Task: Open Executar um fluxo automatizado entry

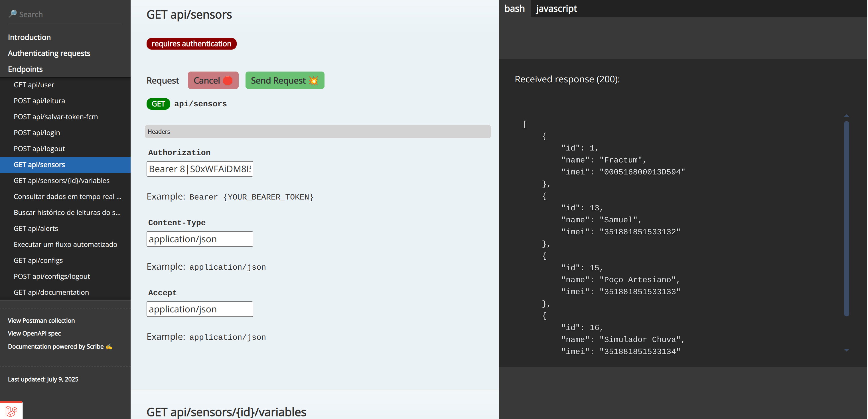Action: (x=65, y=244)
